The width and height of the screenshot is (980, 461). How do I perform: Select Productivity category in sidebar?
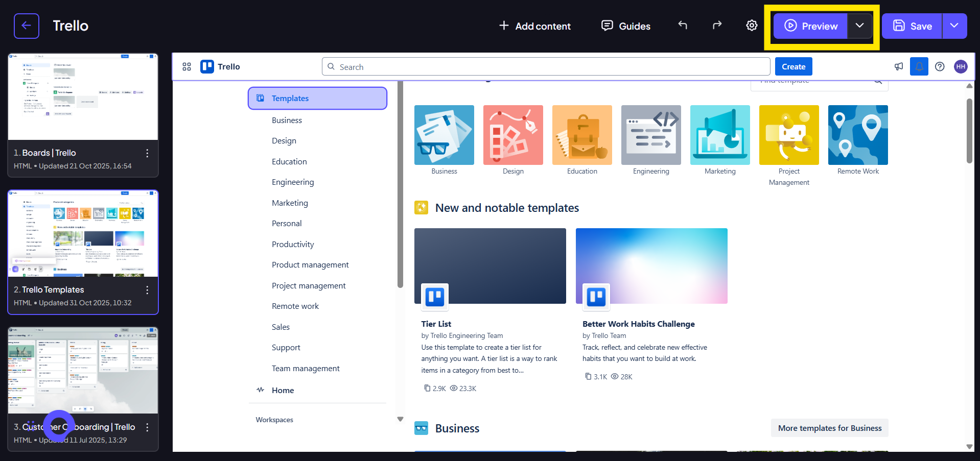293,245
